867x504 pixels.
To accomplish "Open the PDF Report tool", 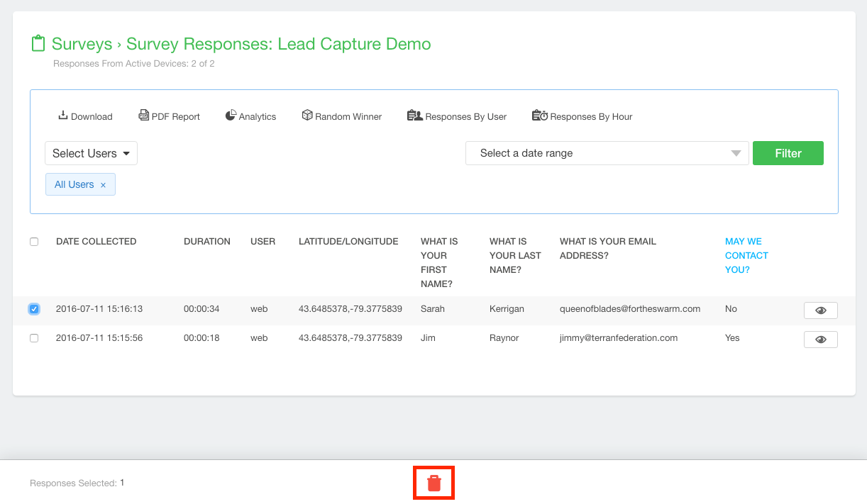I will [143, 115].
